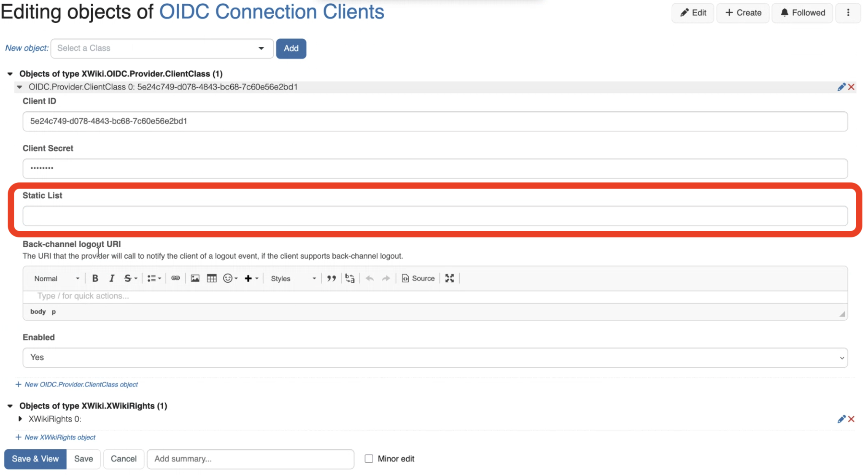Toggle the Minor edit checkbox
Viewport: 868px width, 475px height.
tap(369, 459)
